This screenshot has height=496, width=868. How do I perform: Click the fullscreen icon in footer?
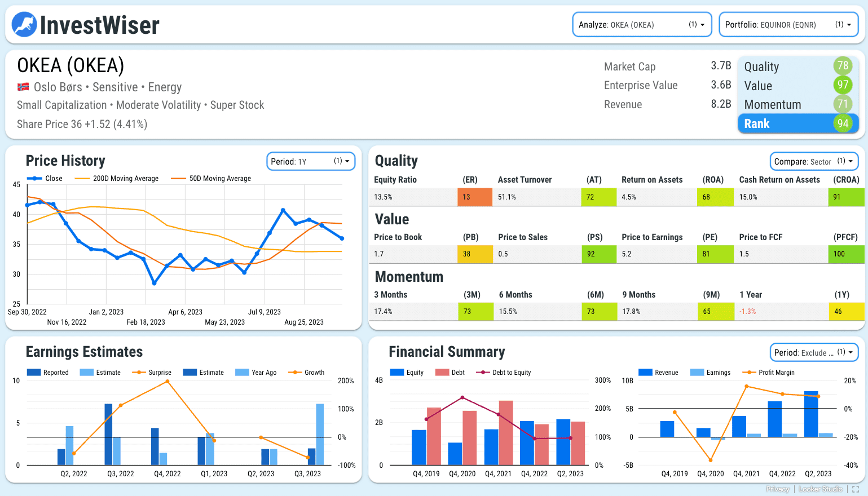point(856,489)
